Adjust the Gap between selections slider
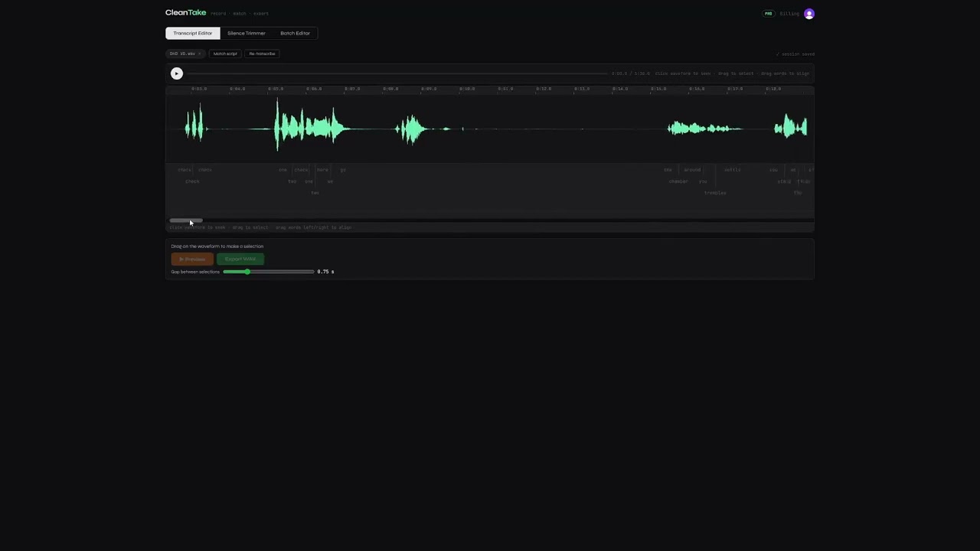 click(x=268, y=272)
